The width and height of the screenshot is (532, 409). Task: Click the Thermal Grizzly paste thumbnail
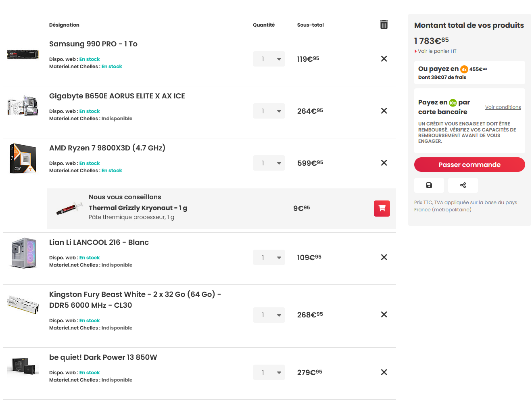[x=69, y=208]
